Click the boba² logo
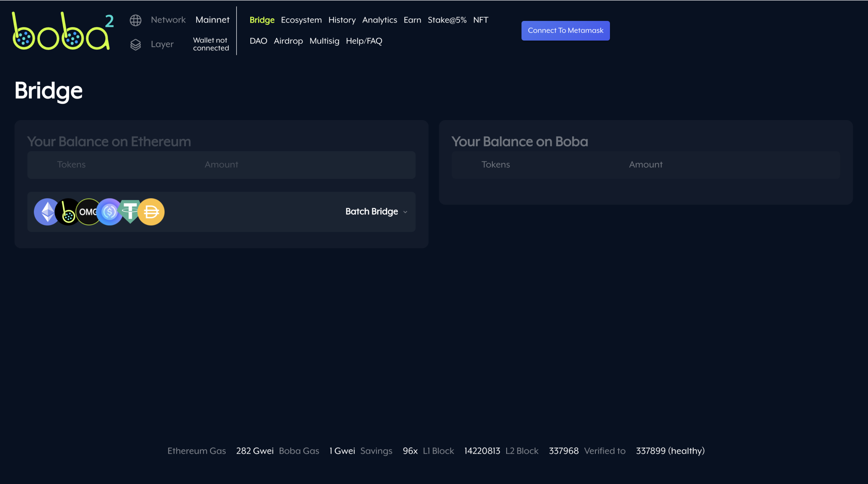This screenshot has height=484, width=868. pyautogui.click(x=62, y=30)
